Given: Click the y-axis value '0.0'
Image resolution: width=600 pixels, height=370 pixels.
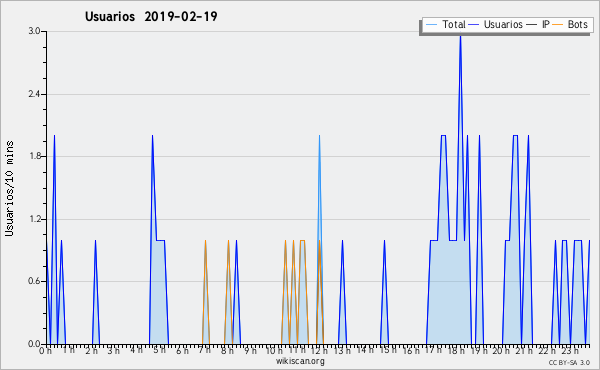Looking at the screenshot, I should pyautogui.click(x=34, y=344).
